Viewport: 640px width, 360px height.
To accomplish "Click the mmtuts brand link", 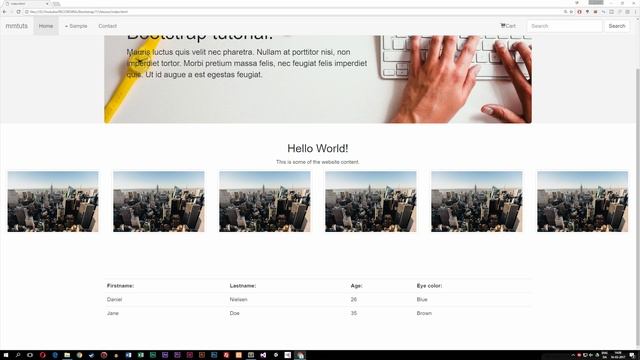I will click(17, 26).
